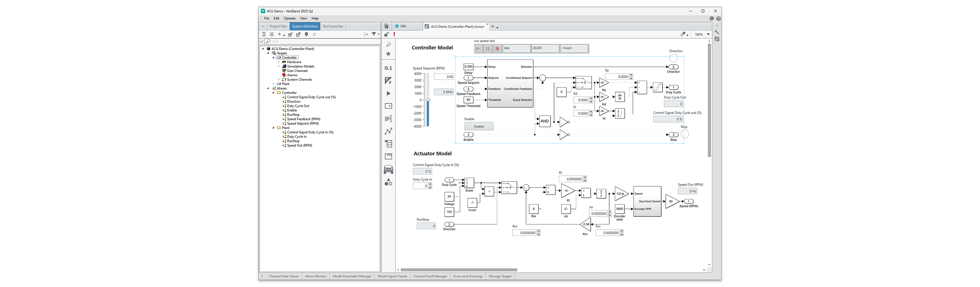Open the data container palette

tap(388, 144)
